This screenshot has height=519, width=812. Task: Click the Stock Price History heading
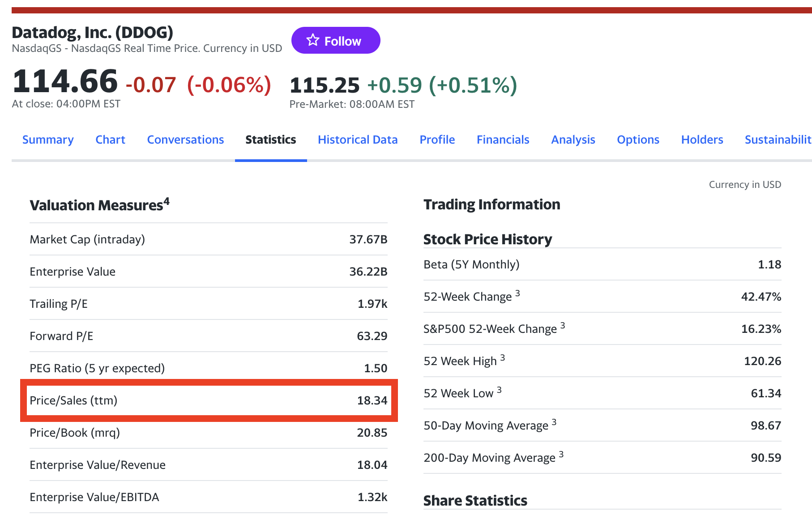(487, 239)
